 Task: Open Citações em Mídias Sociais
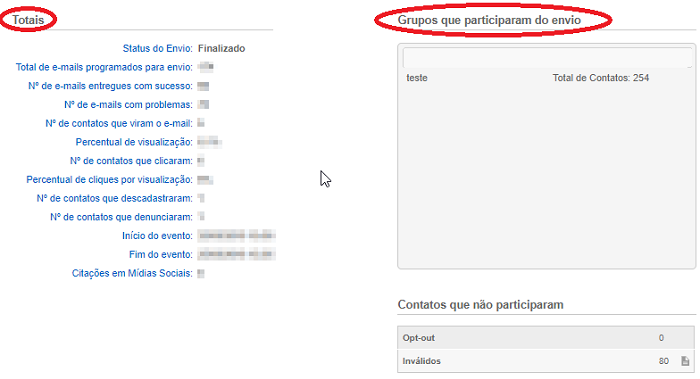pyautogui.click(x=132, y=273)
